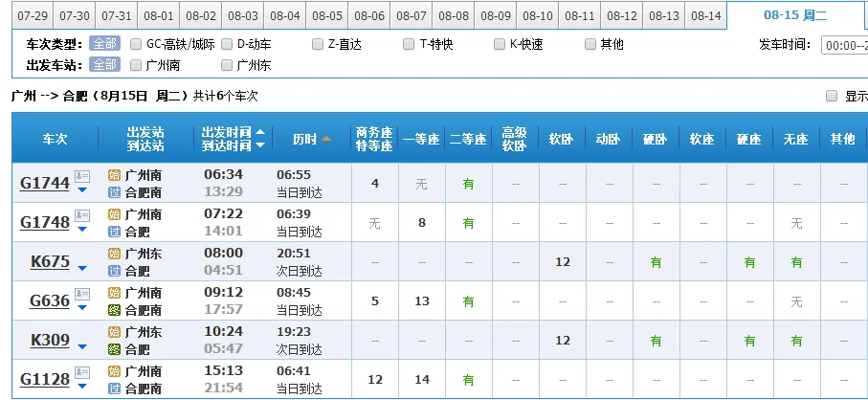
Task: Switch to the 08-14 date tab
Action: 706,15
